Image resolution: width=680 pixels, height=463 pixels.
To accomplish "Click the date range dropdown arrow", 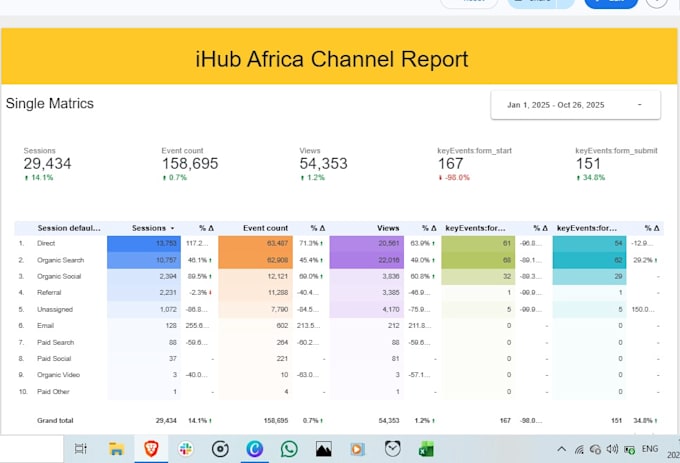I will [x=640, y=104].
